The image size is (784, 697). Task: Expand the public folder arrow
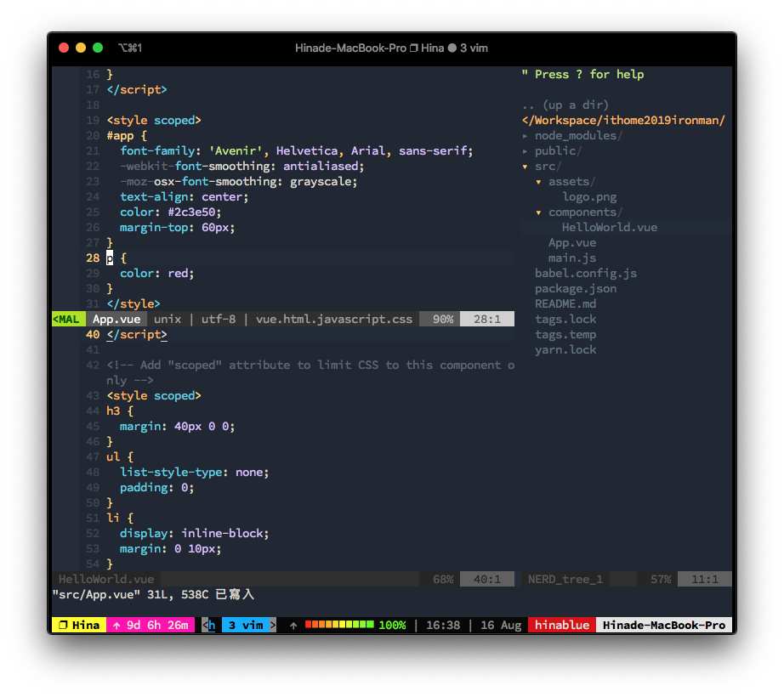click(x=525, y=151)
